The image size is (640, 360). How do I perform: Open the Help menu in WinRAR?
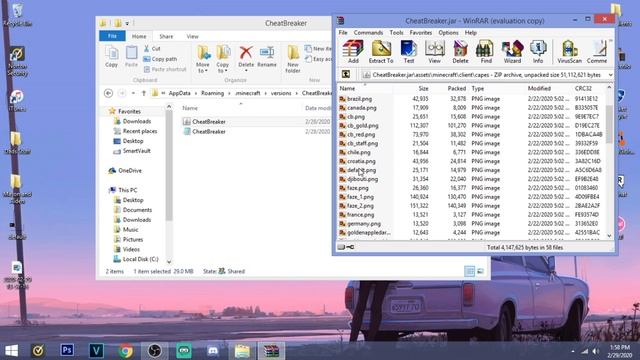tap(471, 32)
